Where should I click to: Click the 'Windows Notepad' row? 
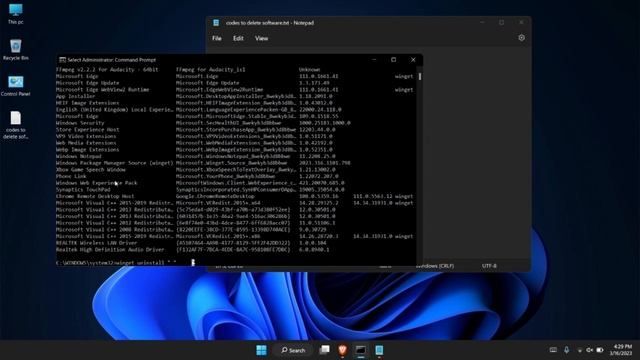click(x=234, y=156)
